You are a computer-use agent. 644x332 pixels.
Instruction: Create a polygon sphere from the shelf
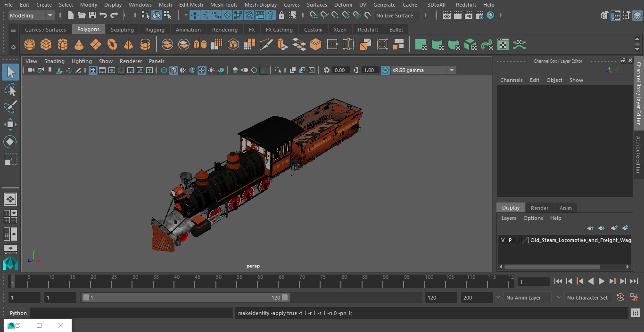(30, 45)
